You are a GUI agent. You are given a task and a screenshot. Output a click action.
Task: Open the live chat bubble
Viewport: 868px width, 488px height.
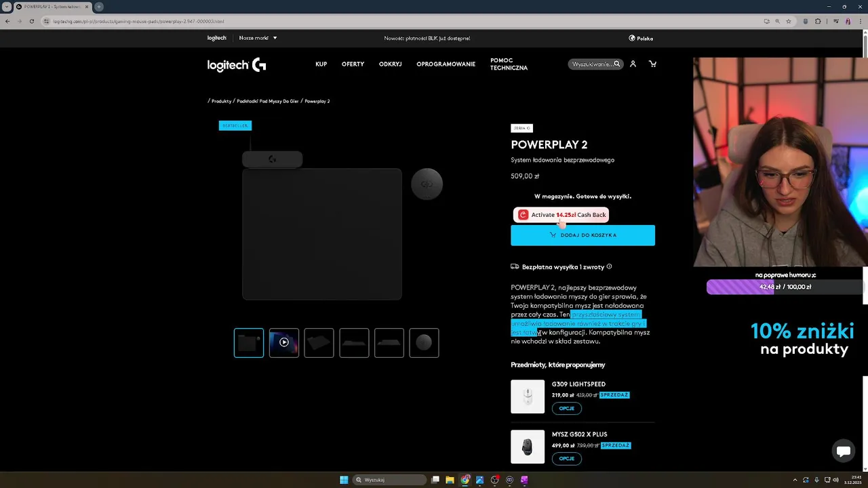click(x=844, y=451)
